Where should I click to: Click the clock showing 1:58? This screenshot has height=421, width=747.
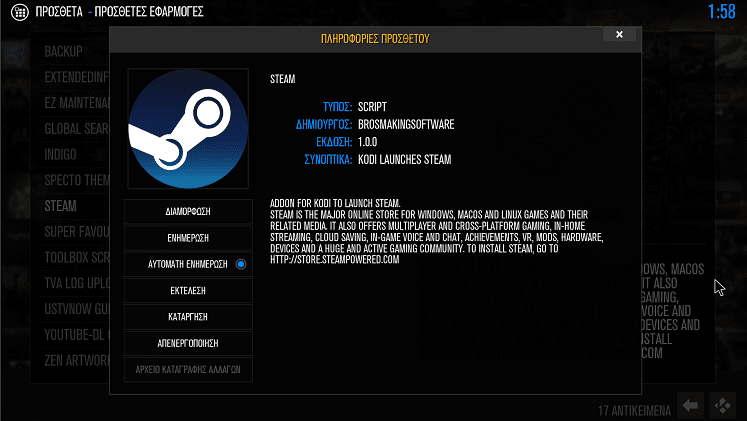point(721,11)
